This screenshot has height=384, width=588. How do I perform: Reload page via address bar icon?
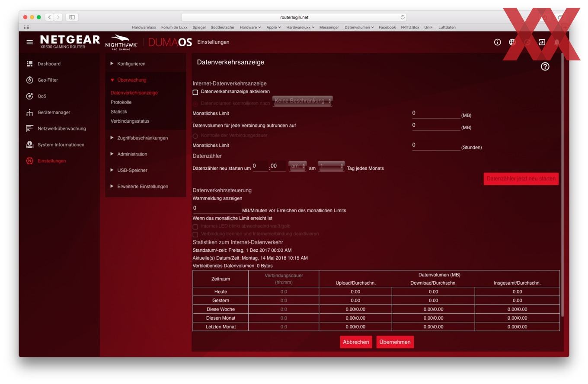point(403,17)
